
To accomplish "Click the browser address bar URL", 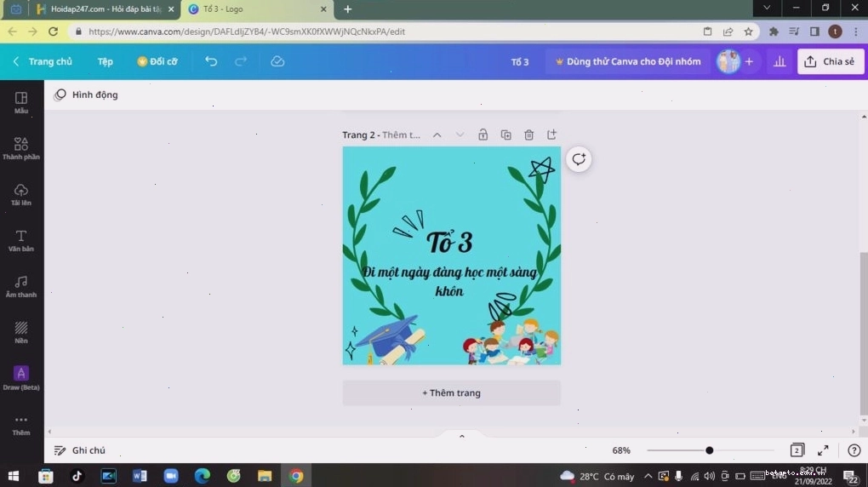I will [x=247, y=32].
